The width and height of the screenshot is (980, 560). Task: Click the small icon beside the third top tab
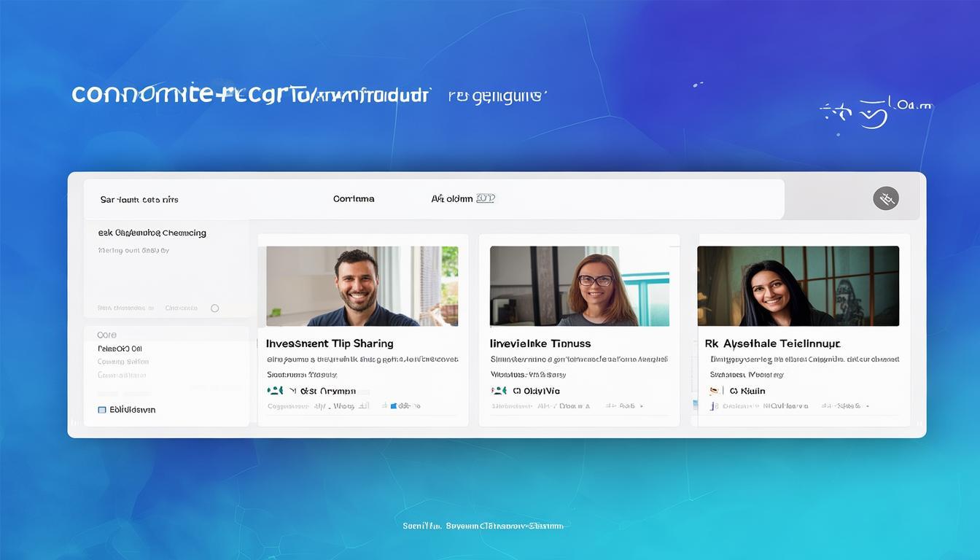point(485,198)
